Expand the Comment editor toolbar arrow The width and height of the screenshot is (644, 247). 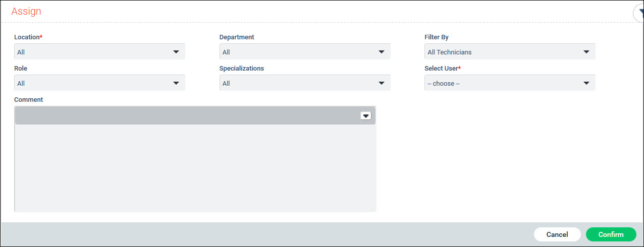tap(366, 116)
